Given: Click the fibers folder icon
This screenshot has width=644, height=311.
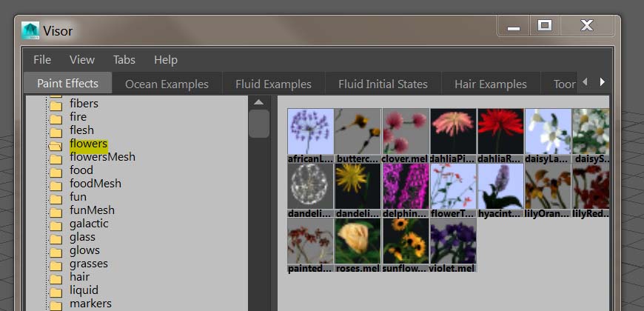Looking at the screenshot, I should pos(56,106).
